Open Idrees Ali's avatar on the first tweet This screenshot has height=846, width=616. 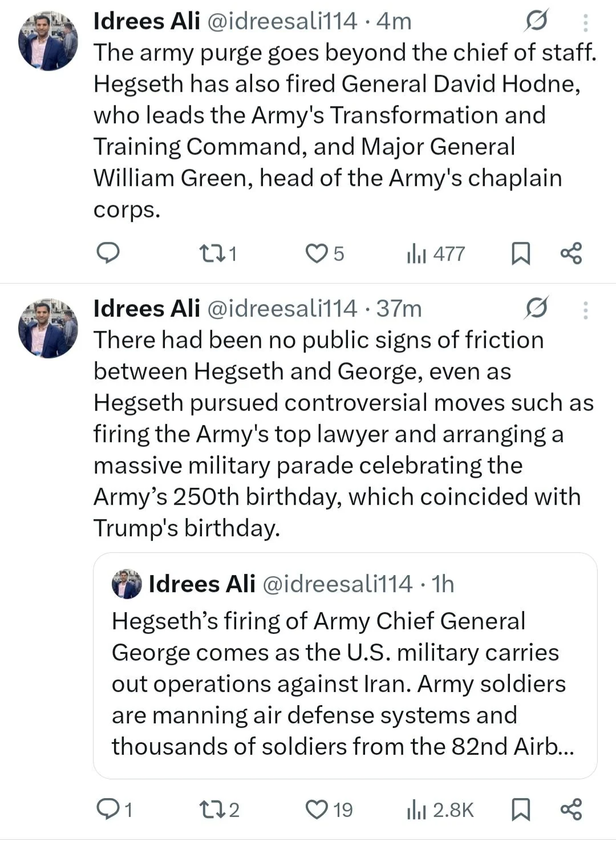point(48,42)
